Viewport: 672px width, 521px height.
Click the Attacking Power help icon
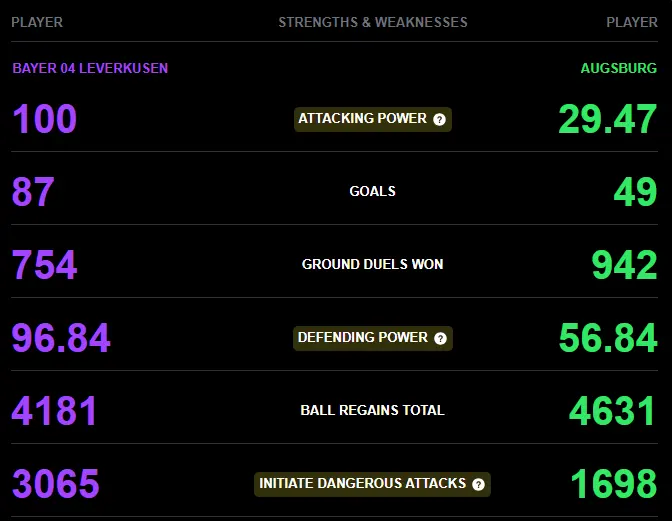(439, 120)
